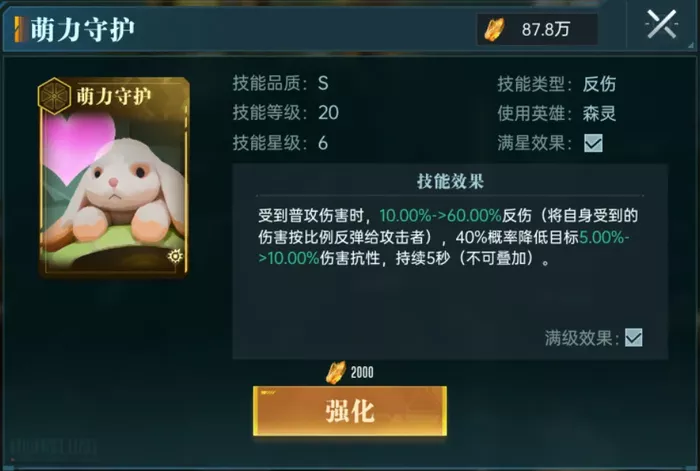Screen dimensions: 700x471
Task: Tap the 2000 upgrade cost label
Action: click(x=362, y=372)
